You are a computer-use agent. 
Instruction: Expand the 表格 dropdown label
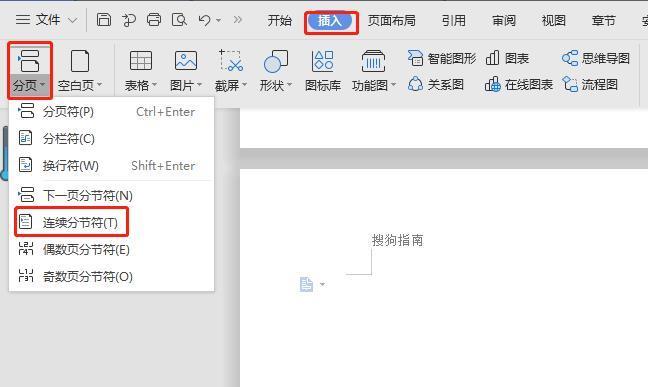141,86
